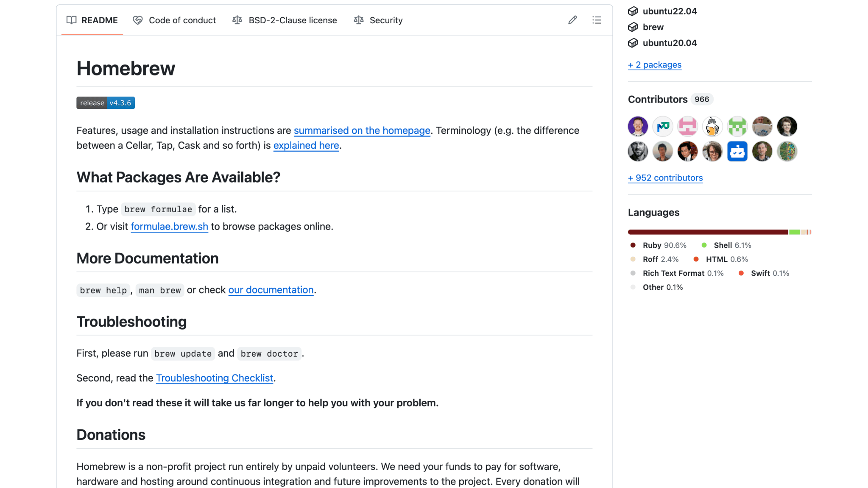Show all 952 additional contributors

pyautogui.click(x=665, y=177)
